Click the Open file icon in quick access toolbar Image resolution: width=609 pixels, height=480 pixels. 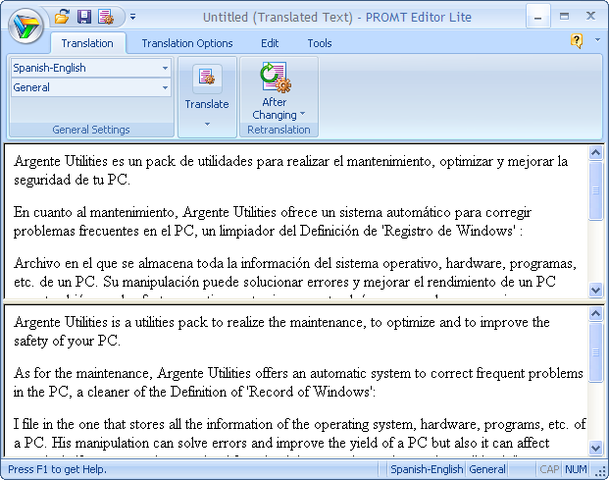tap(62, 17)
